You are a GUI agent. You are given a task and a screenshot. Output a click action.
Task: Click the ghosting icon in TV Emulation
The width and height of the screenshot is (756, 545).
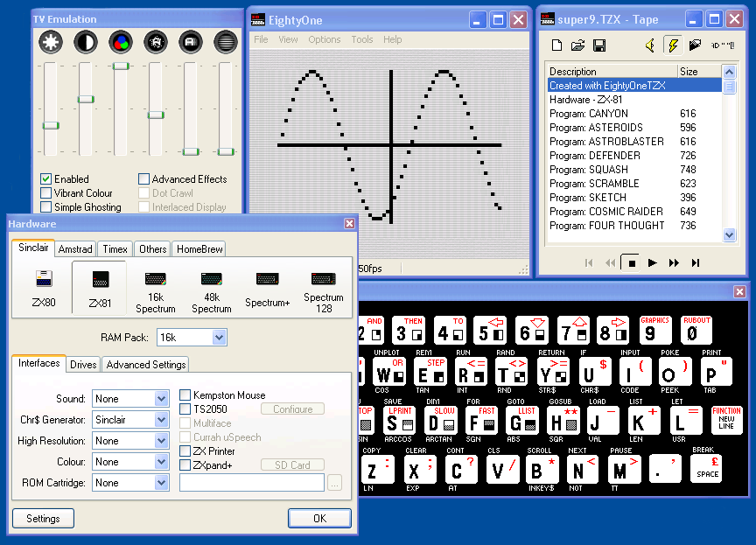tap(191, 42)
